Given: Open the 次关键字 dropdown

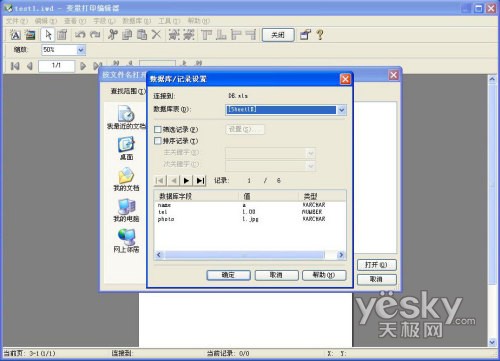Looking at the screenshot, I should (310, 165).
